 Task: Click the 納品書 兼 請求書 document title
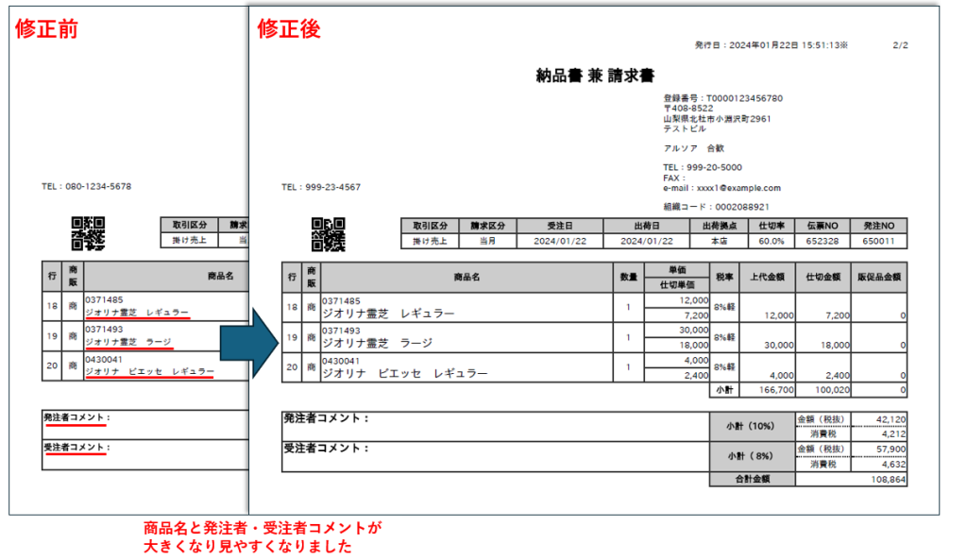point(595,76)
